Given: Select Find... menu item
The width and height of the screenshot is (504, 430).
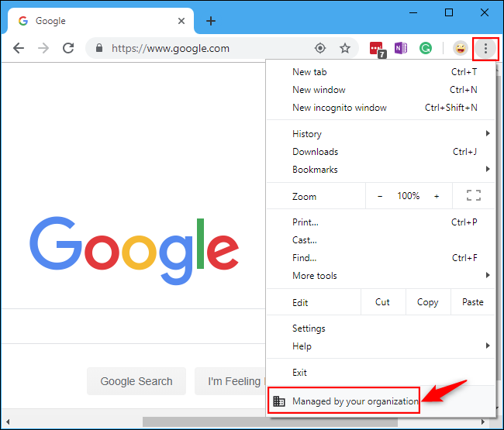Looking at the screenshot, I should click(x=381, y=258).
